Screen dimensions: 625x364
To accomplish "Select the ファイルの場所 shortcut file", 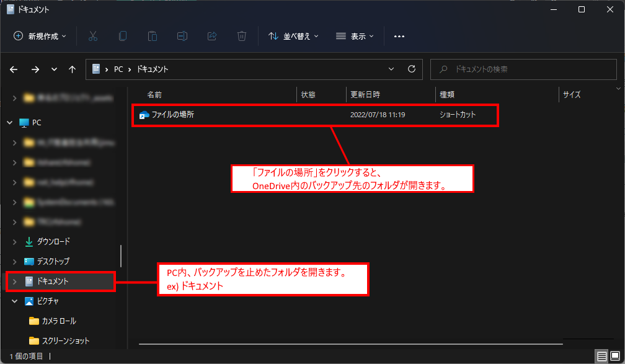I will pyautogui.click(x=172, y=115).
